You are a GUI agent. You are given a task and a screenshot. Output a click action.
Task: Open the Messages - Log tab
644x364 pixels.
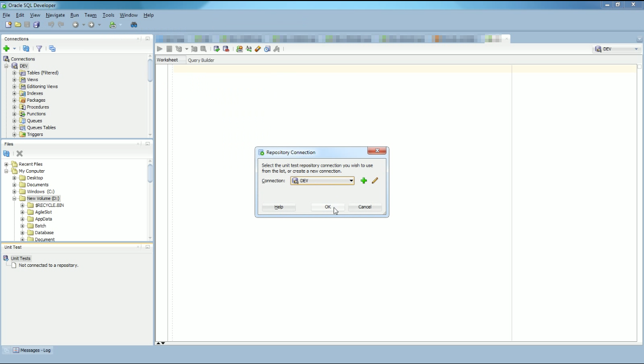click(x=32, y=350)
